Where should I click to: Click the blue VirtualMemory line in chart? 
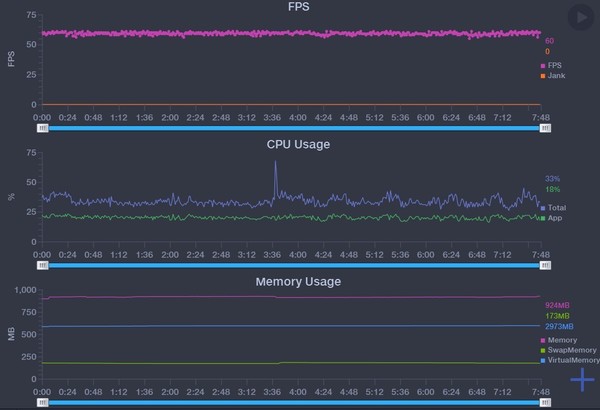291,326
